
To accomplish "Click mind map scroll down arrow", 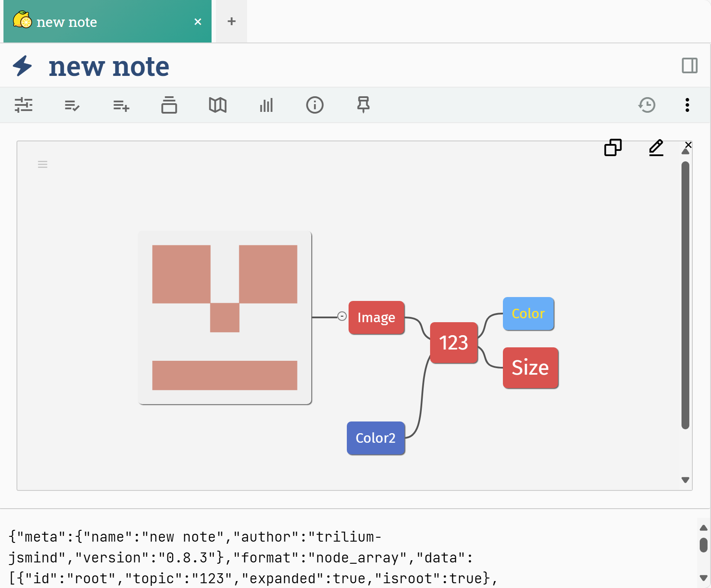I will (x=685, y=480).
